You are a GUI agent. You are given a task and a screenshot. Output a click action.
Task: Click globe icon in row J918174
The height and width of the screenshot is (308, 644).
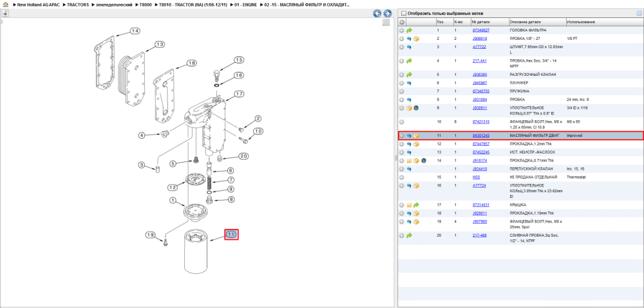[x=424, y=161]
